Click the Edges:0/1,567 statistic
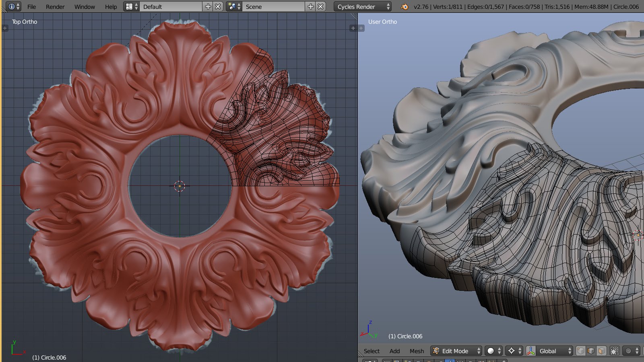The width and height of the screenshot is (644, 362). point(485,6)
